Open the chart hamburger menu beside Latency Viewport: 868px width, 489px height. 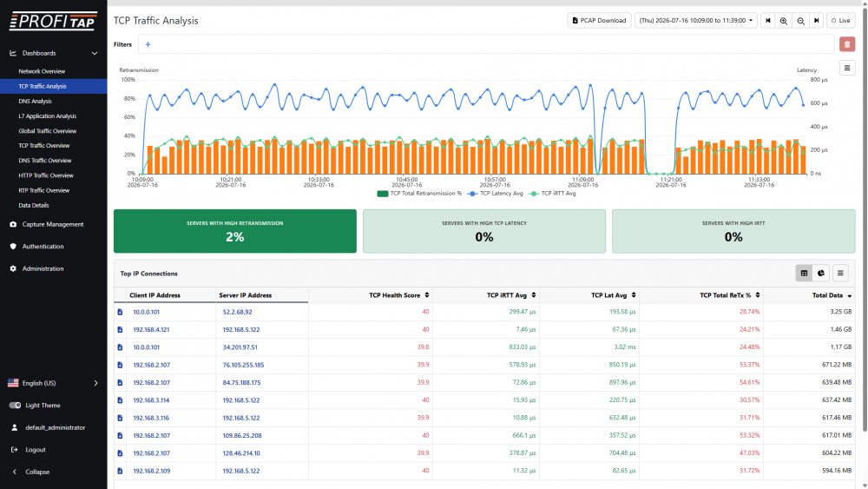(847, 68)
